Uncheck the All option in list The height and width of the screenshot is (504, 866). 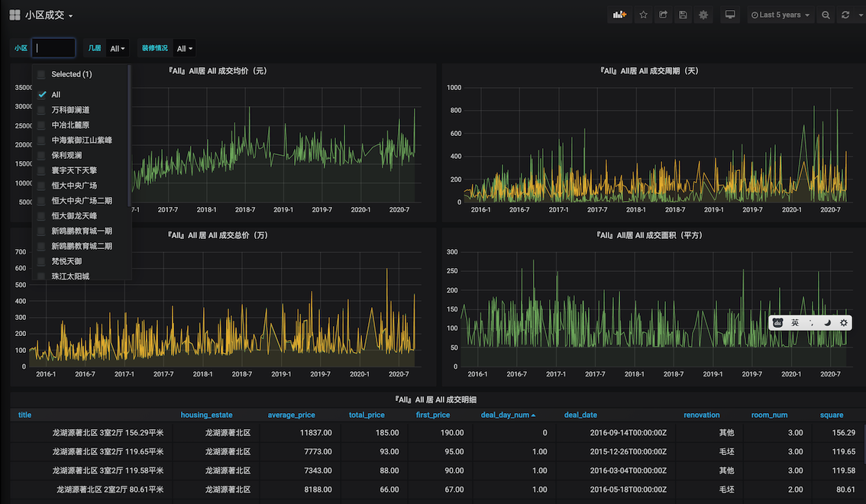(x=42, y=95)
